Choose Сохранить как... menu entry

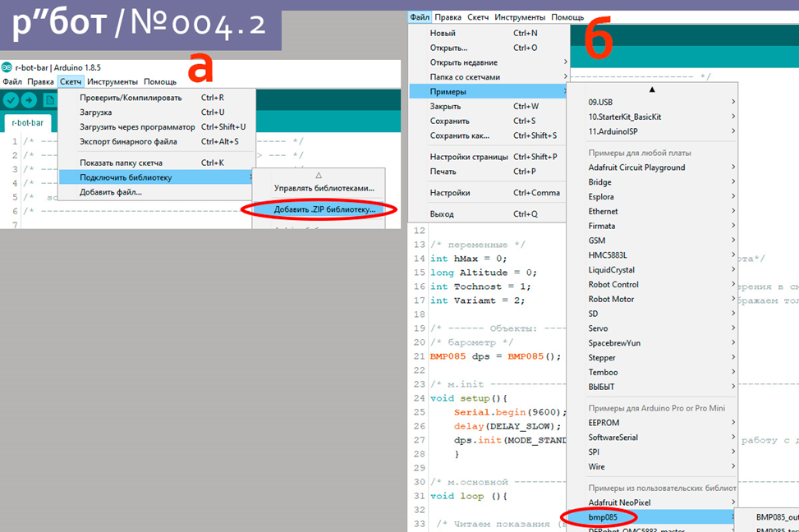[489, 135]
